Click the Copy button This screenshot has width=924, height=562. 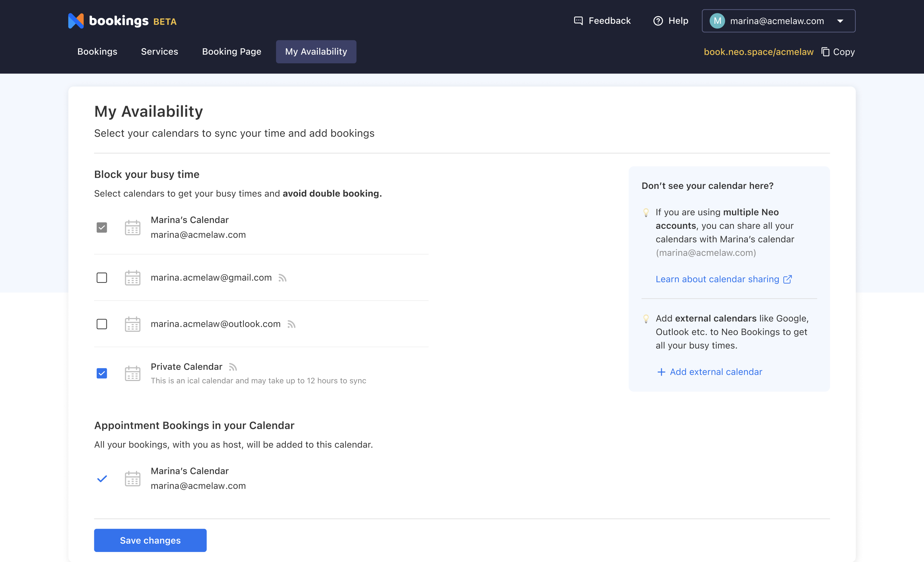tap(838, 52)
